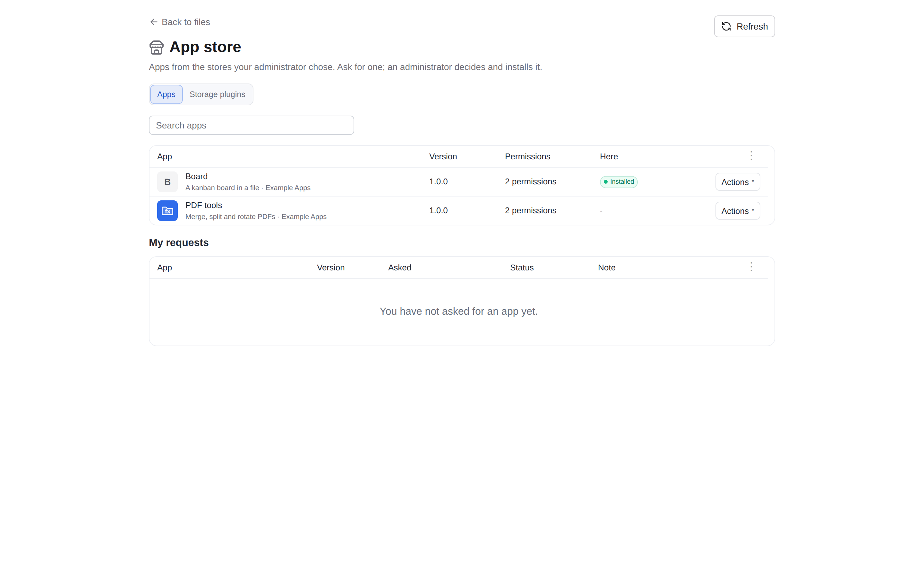The width and height of the screenshot is (924, 578).
Task: Switch to the Apps tab
Action: click(x=166, y=94)
